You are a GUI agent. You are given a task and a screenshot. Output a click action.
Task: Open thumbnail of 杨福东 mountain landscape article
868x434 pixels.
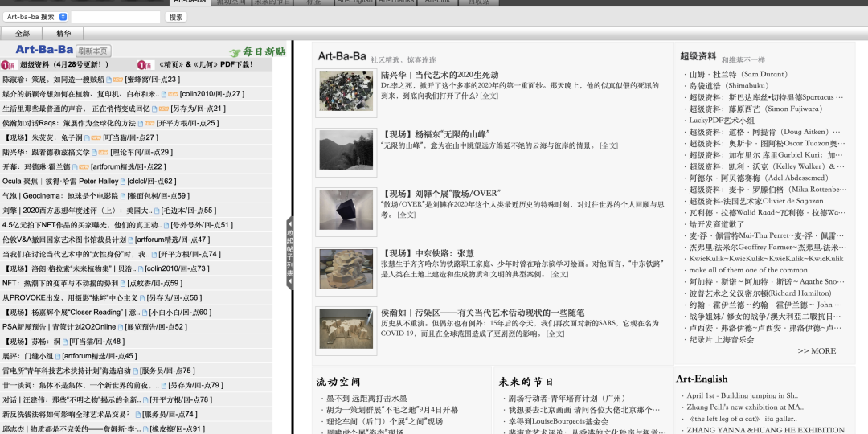coord(346,149)
